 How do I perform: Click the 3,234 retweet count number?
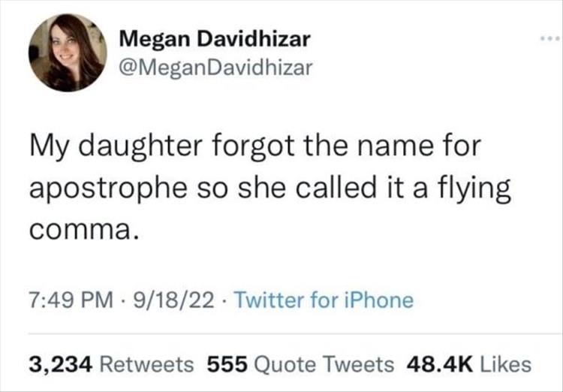pyautogui.click(x=60, y=364)
